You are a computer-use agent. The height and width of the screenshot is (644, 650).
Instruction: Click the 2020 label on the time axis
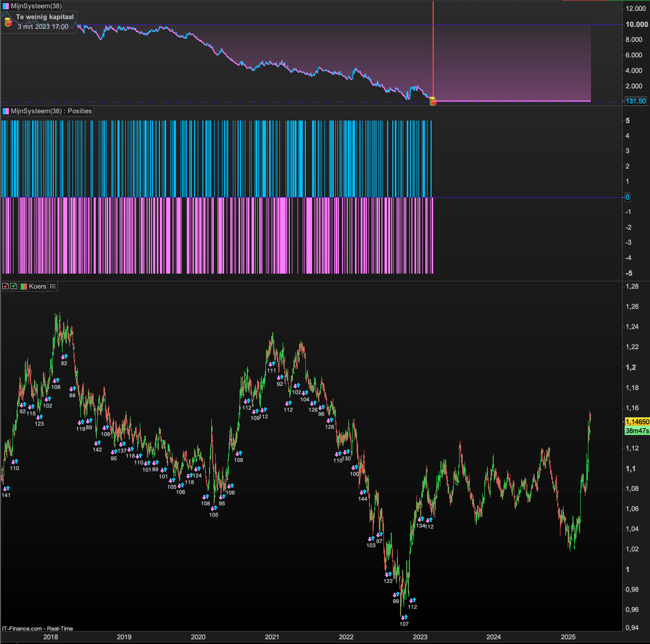point(198,637)
